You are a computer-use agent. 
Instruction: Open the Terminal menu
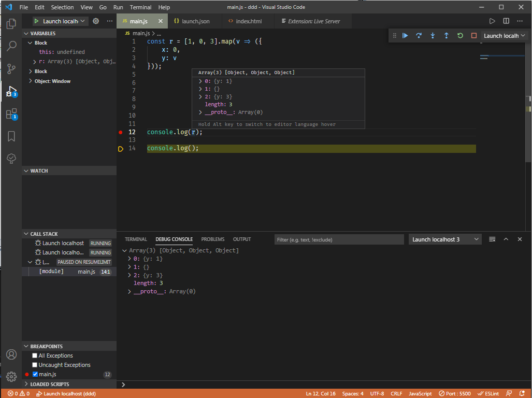coord(140,7)
